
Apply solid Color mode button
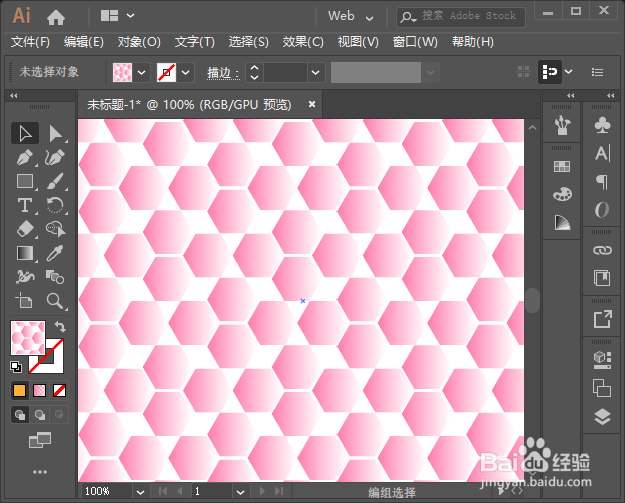coord(20,390)
